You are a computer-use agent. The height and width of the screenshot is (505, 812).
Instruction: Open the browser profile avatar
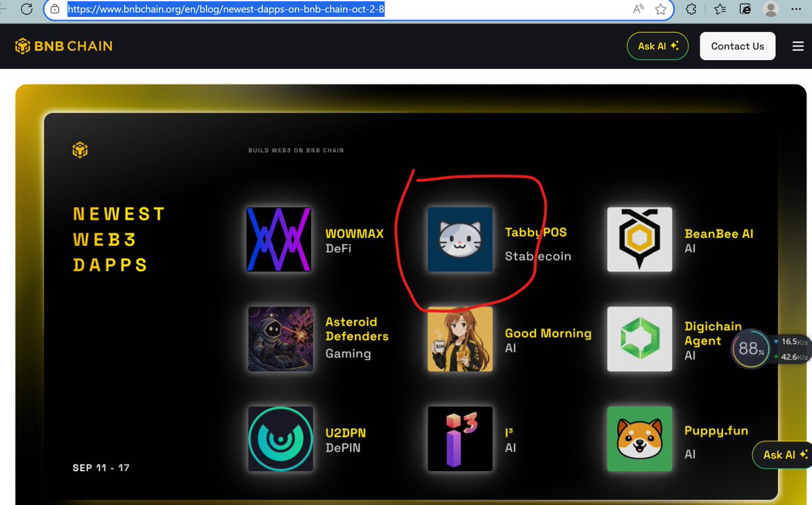click(770, 9)
